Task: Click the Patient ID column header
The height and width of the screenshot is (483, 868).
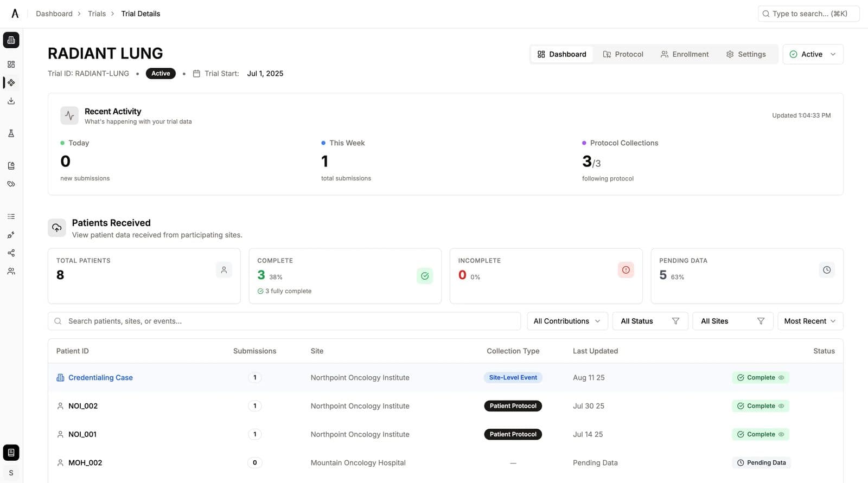Action: point(73,351)
